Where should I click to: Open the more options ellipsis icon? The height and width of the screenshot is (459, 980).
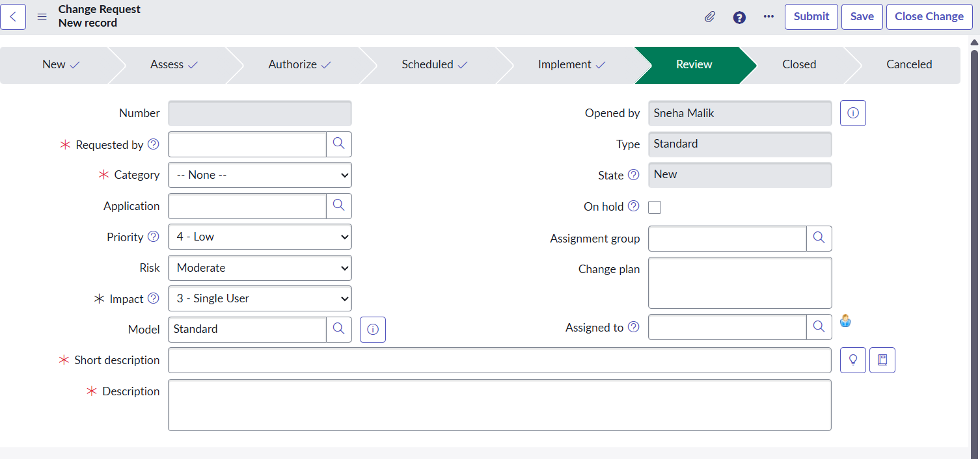(x=769, y=17)
